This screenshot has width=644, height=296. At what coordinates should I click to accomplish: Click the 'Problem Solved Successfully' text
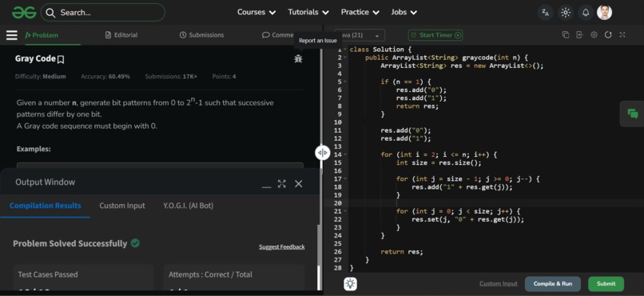[70, 243]
